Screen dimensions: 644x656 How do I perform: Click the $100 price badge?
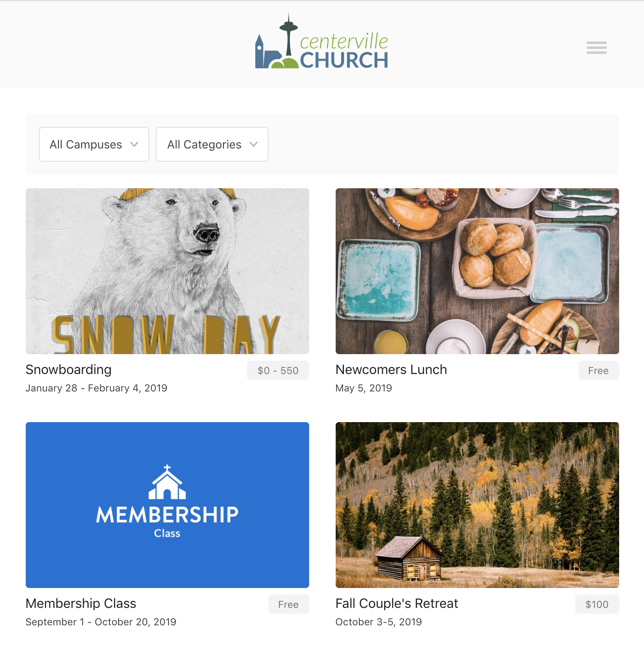597,604
